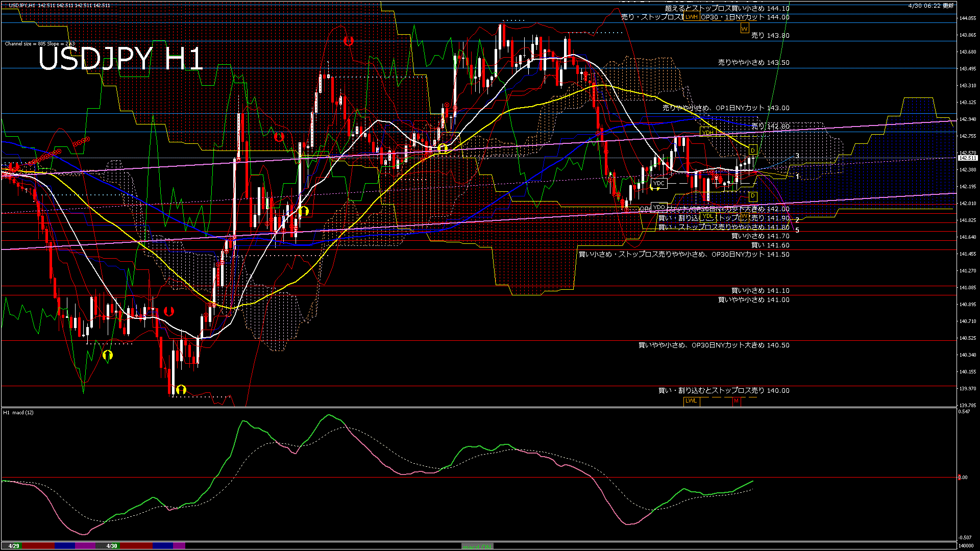Click the purple session bar after 4/29

point(85,546)
